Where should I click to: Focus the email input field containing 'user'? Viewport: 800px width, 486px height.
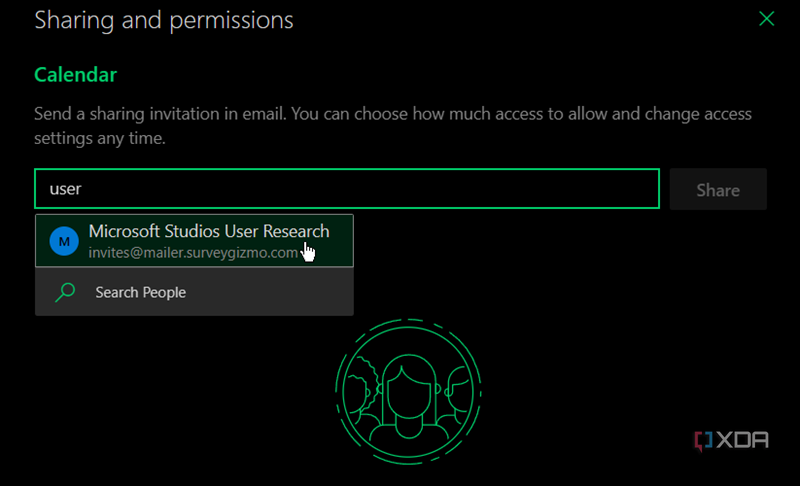pos(347,189)
